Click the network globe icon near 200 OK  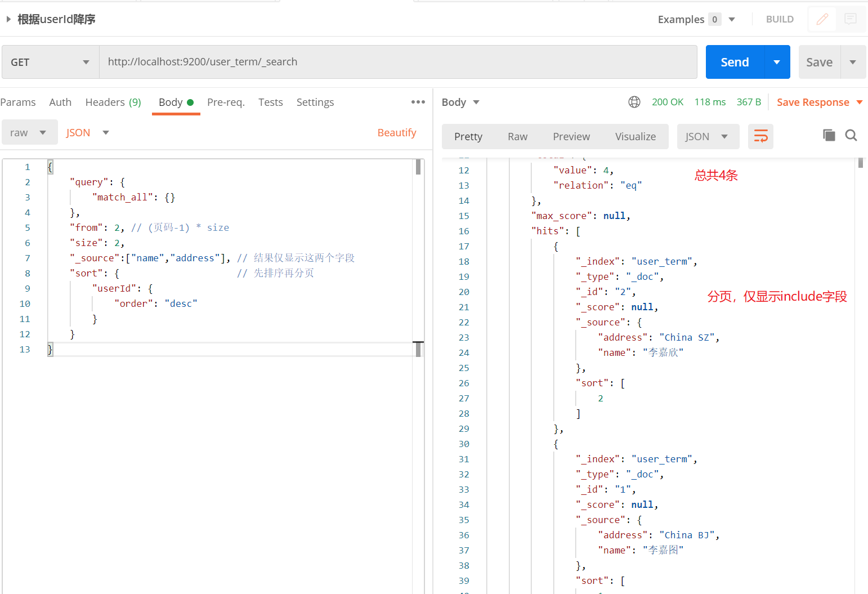click(634, 102)
